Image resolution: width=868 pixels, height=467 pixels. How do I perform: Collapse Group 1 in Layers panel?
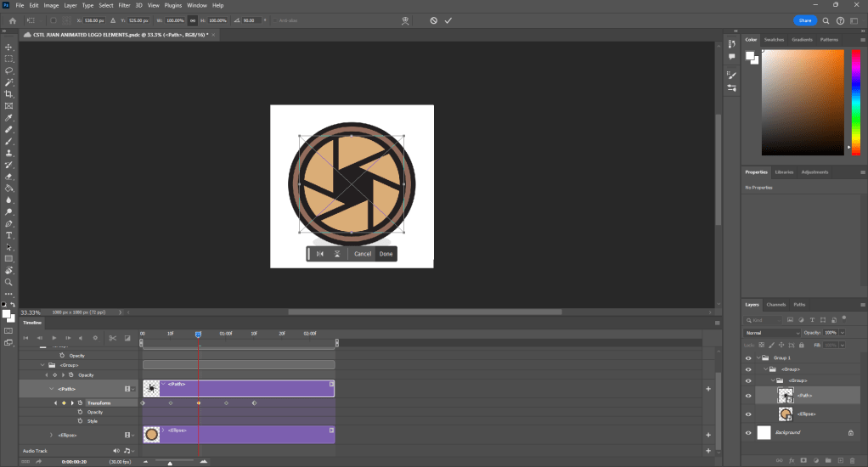click(760, 358)
